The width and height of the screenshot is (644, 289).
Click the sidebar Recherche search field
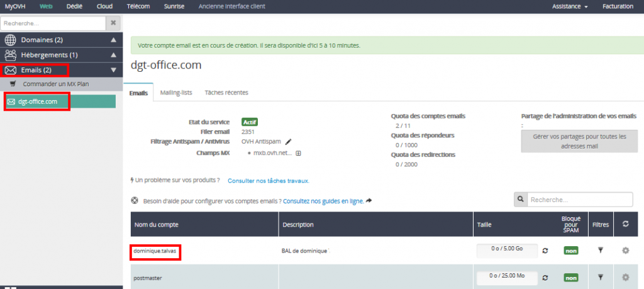(53, 23)
